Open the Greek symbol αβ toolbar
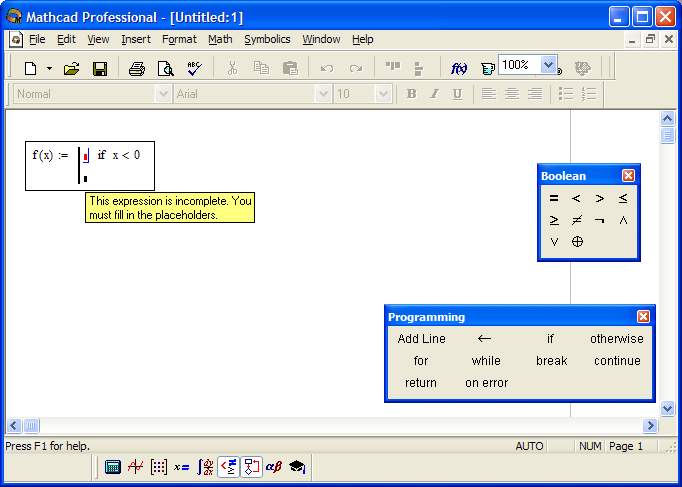 pyautogui.click(x=274, y=467)
